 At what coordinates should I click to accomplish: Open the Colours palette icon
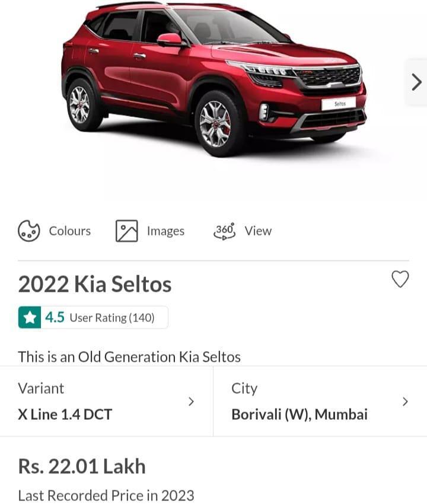(28, 231)
